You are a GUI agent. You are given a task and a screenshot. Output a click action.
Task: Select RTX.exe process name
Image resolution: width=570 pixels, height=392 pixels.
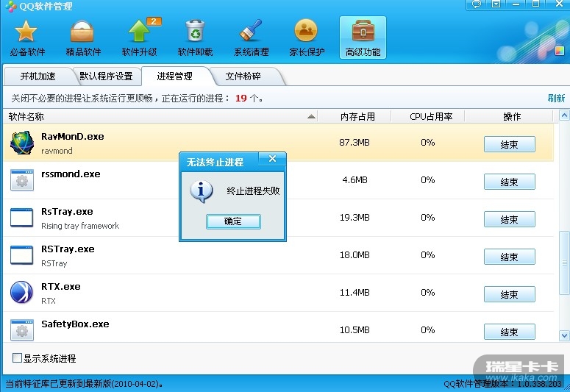click(61, 287)
